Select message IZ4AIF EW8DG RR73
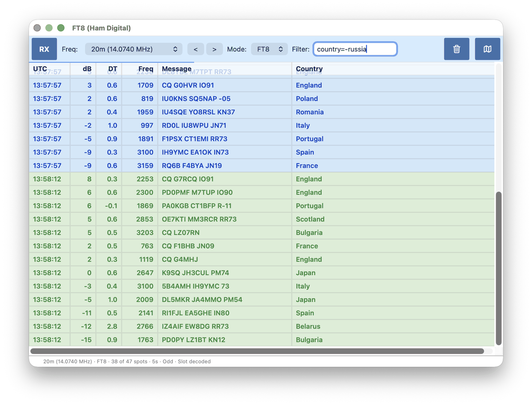 (195, 326)
